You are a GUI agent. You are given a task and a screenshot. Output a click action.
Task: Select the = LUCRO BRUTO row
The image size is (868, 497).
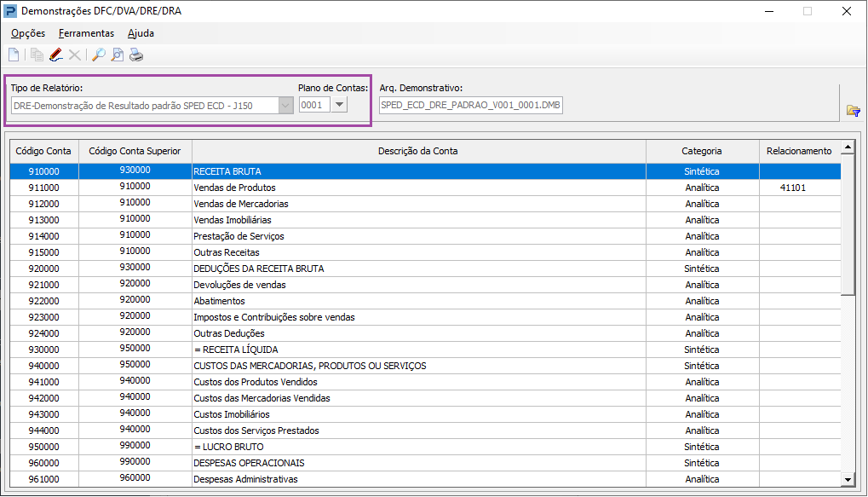coord(425,447)
